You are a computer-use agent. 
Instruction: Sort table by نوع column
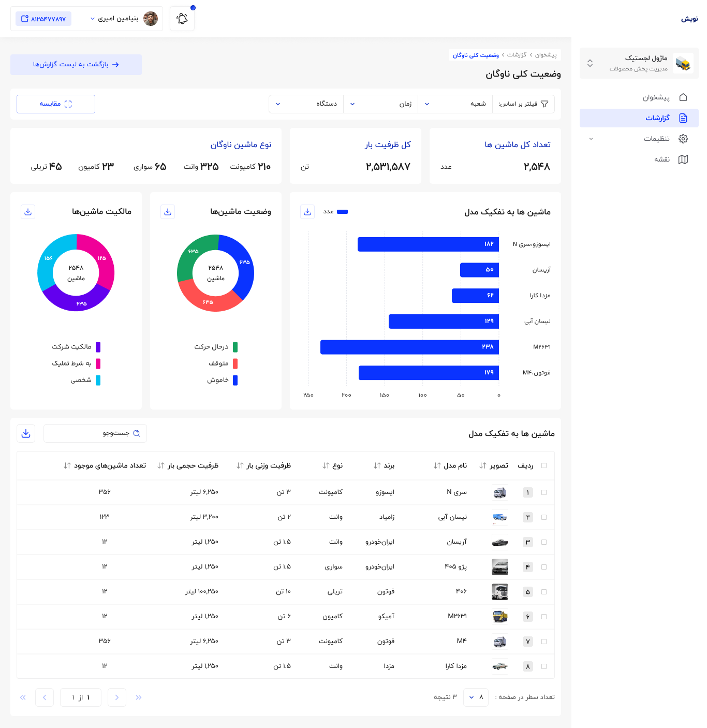(x=326, y=465)
